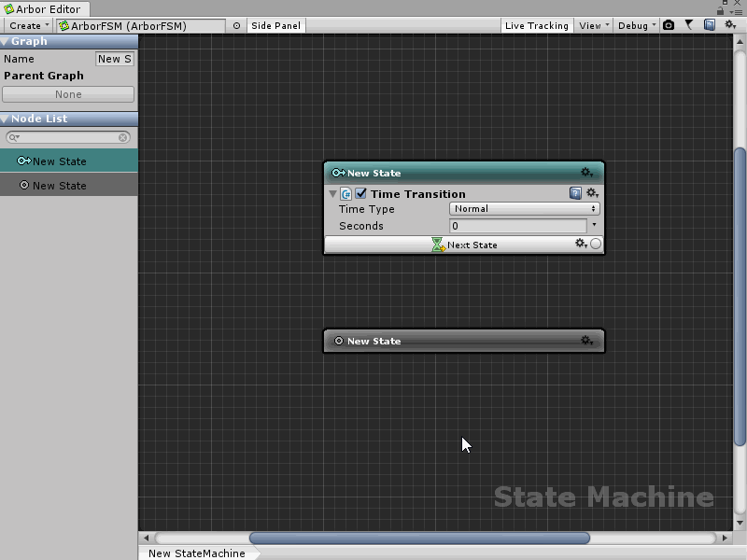This screenshot has width=747, height=560.
Task: Collapse the Node List section
Action: (6, 119)
